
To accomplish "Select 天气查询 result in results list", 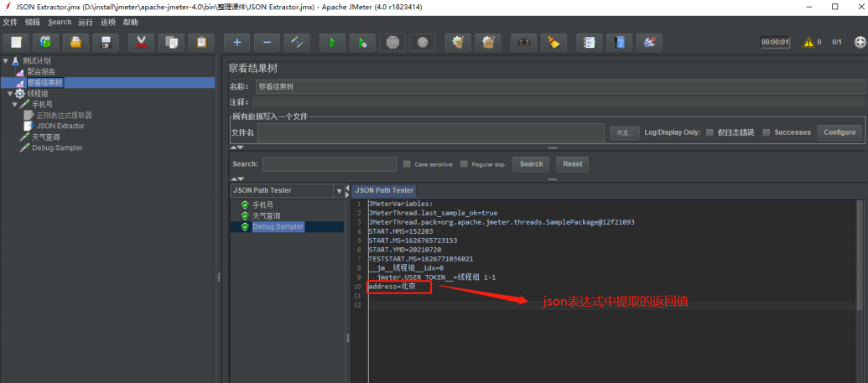I will (x=266, y=216).
